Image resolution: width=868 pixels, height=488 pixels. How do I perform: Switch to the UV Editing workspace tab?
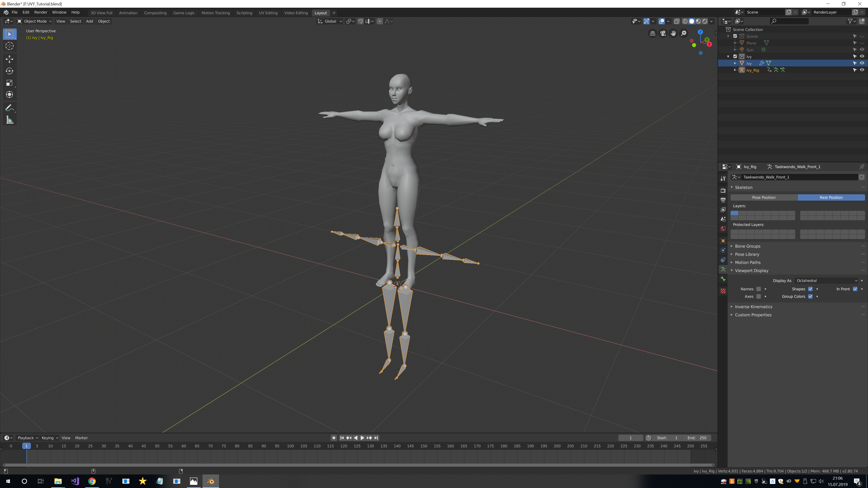(268, 13)
